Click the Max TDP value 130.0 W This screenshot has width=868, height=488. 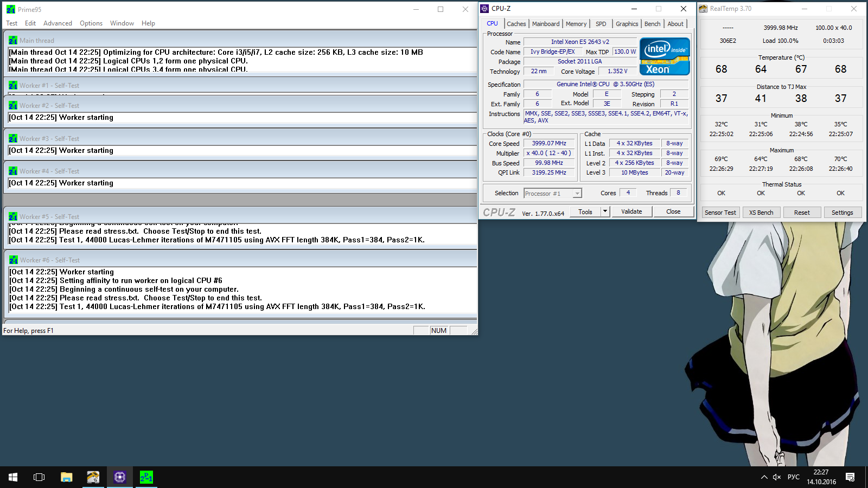coord(625,52)
